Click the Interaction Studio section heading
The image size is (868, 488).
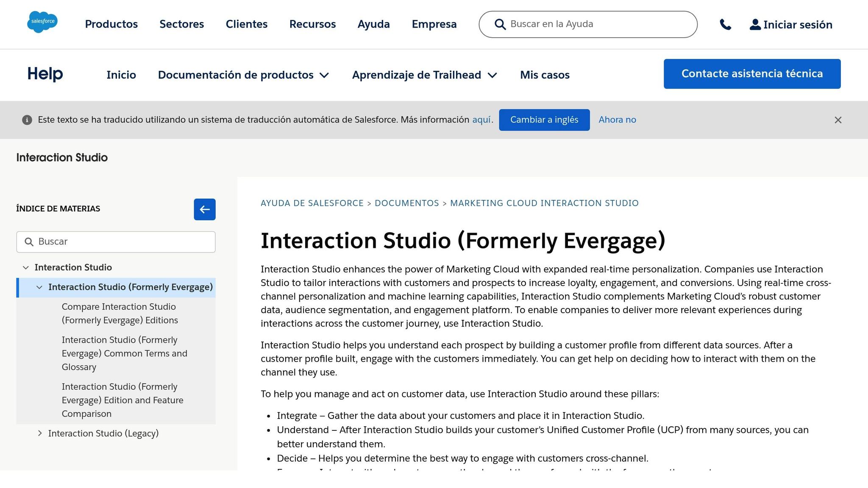pos(62,158)
